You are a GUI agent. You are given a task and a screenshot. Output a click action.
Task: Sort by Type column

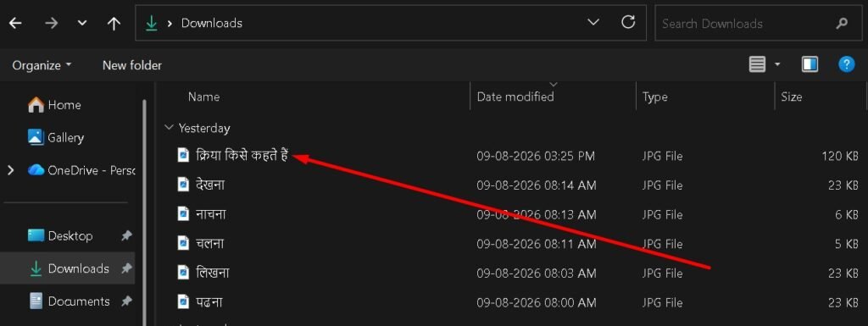[x=655, y=97]
